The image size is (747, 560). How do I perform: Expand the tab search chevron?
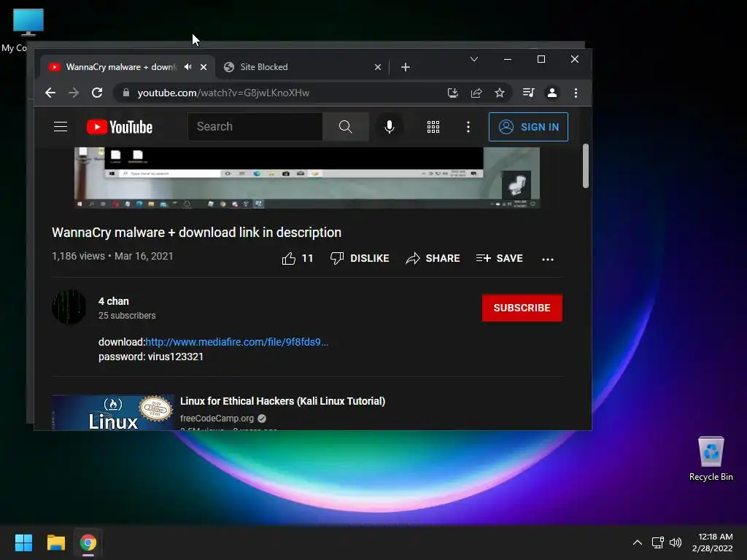pos(474,59)
